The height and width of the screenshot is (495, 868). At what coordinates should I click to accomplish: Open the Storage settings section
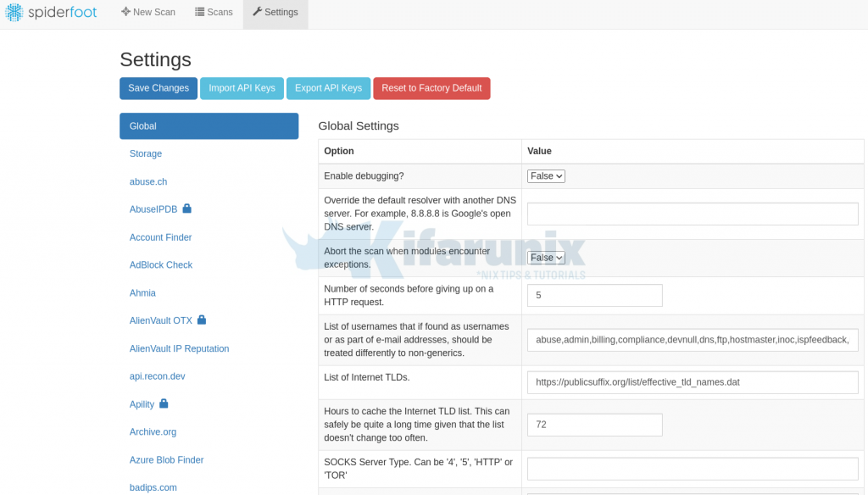(x=146, y=154)
